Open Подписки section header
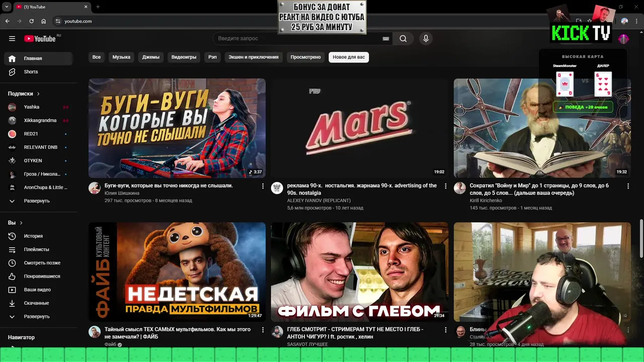This screenshot has width=644, height=362. pos(24,94)
